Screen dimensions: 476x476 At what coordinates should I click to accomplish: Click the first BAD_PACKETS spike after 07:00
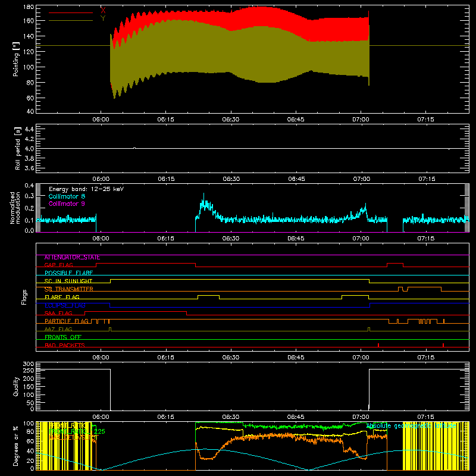(378, 345)
